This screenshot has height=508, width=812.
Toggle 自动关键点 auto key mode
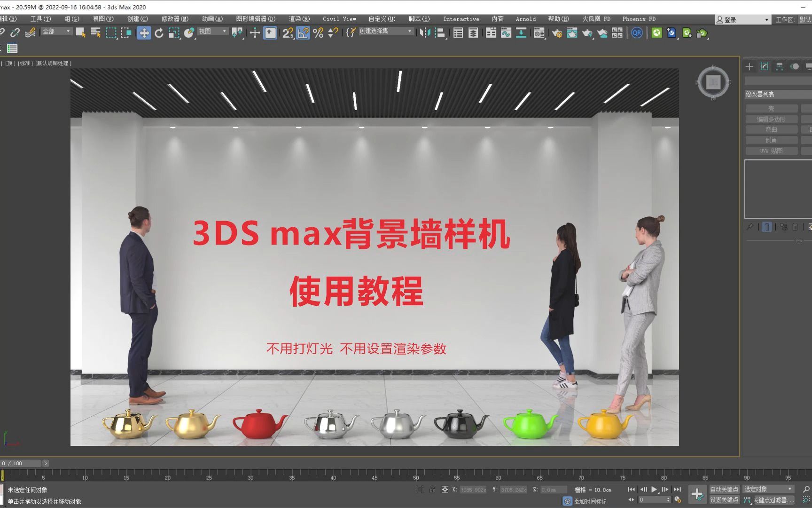tap(724, 489)
